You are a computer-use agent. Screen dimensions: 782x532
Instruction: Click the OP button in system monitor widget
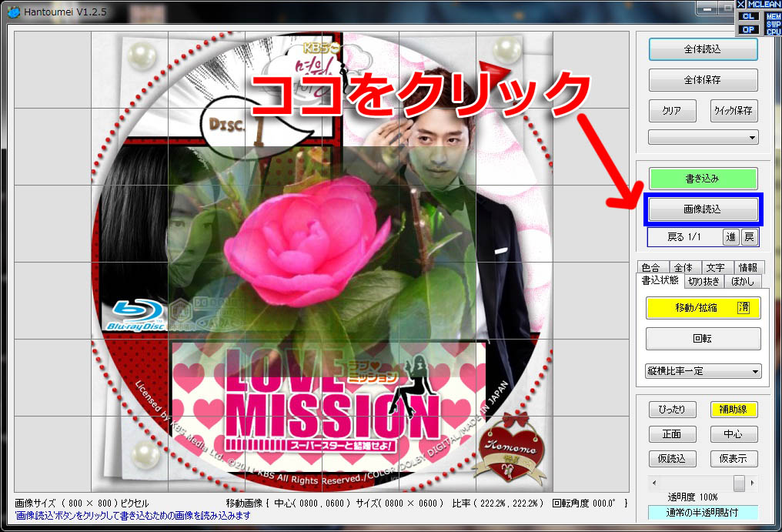748,29
